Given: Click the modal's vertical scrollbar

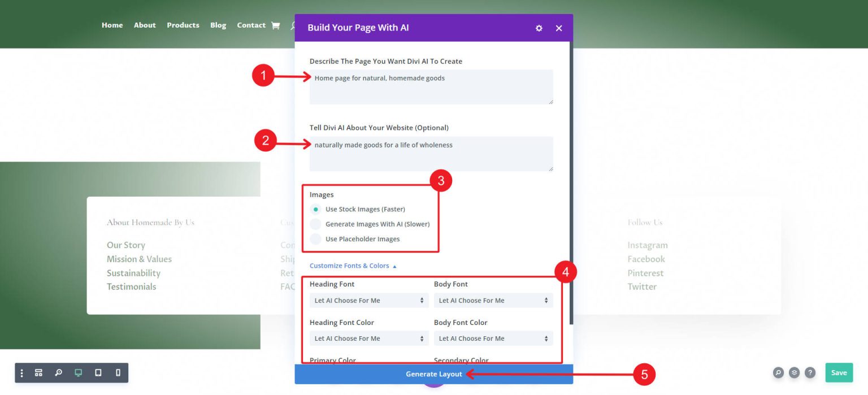Looking at the screenshot, I should (571, 183).
